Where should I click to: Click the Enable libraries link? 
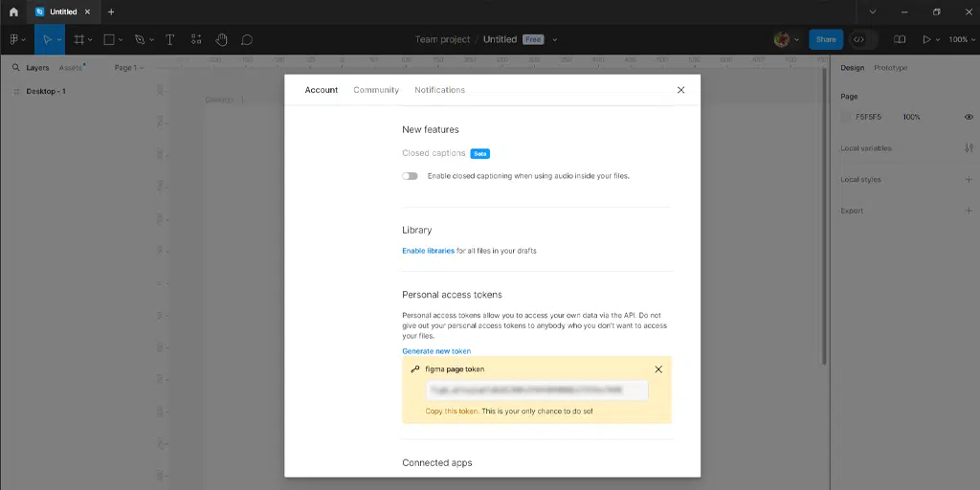pyautogui.click(x=428, y=251)
